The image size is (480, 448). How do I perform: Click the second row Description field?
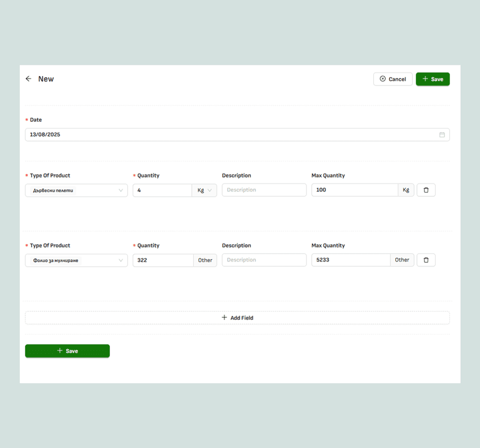pyautogui.click(x=264, y=260)
